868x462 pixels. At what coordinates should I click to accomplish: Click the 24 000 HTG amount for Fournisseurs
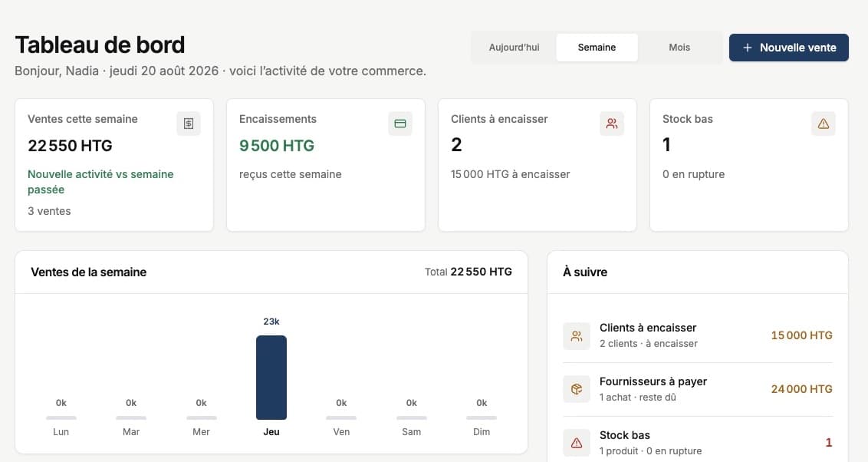click(801, 389)
